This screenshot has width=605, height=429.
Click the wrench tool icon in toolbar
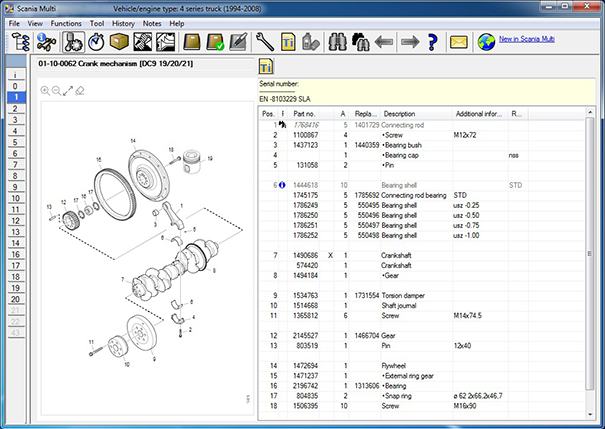point(265,42)
